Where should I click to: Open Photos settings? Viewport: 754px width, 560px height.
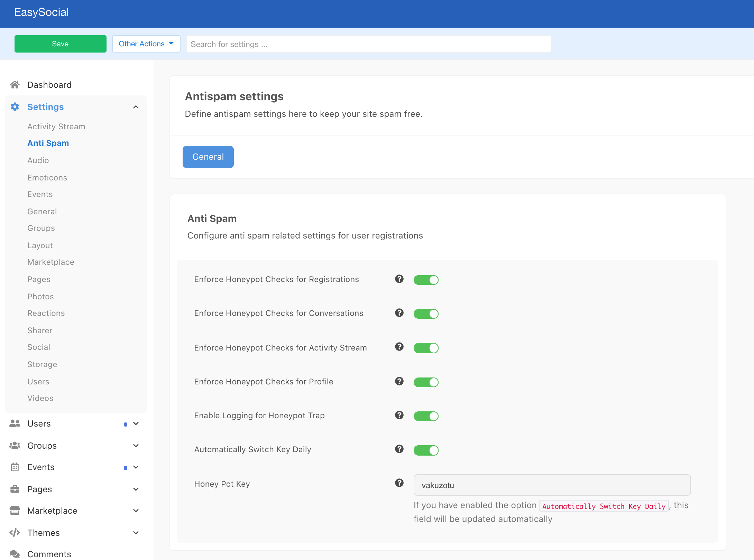point(41,297)
